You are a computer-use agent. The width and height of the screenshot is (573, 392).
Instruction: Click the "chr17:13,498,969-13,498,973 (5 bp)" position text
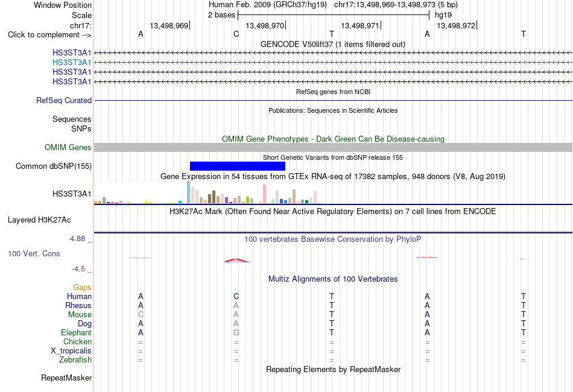click(x=396, y=5)
